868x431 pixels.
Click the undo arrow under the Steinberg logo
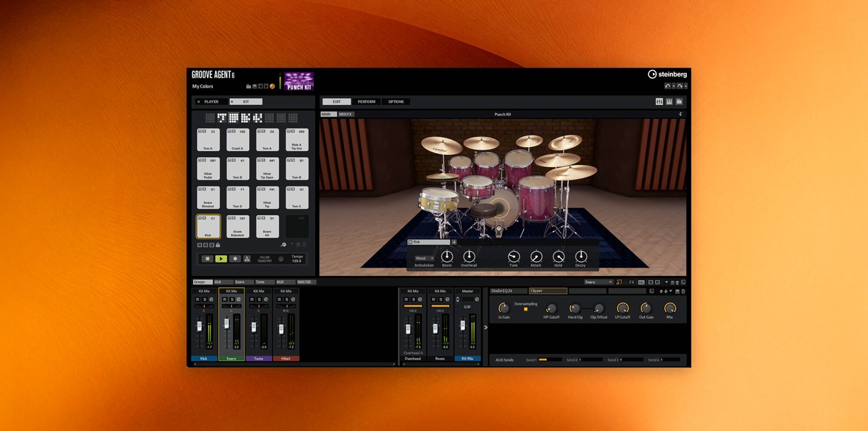(x=667, y=86)
